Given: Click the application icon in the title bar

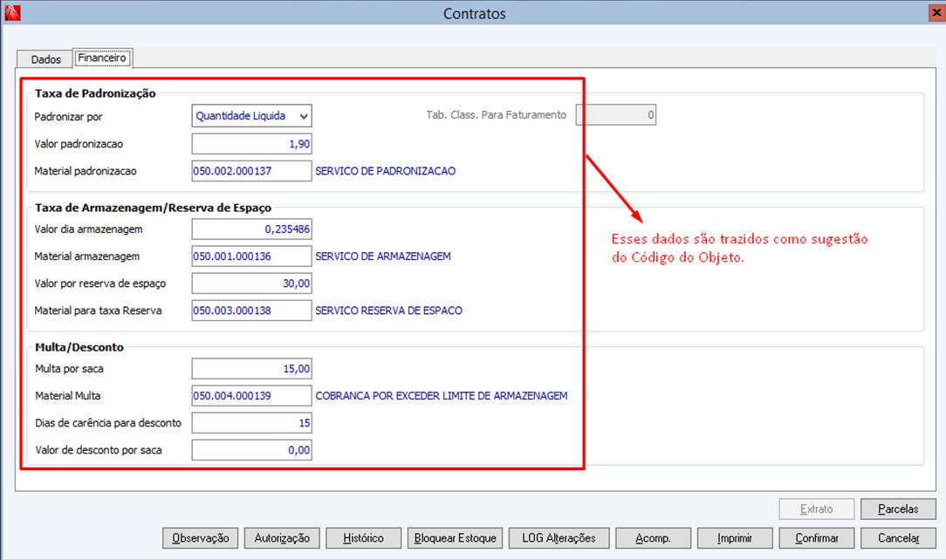Looking at the screenshot, I should coord(12,13).
